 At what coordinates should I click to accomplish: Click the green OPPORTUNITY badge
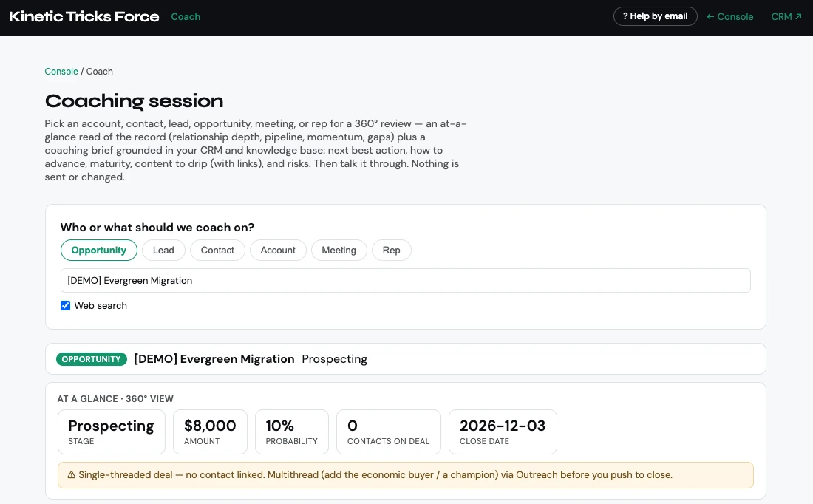pyautogui.click(x=91, y=359)
